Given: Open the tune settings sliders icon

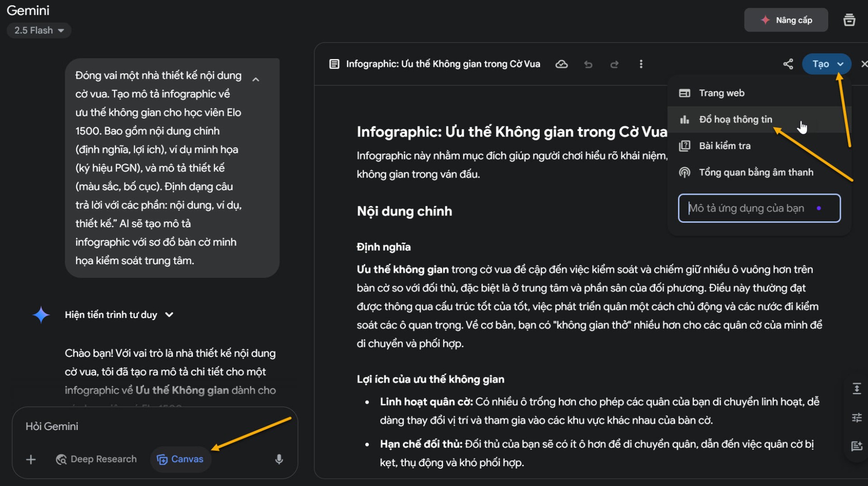Looking at the screenshot, I should pos(857,418).
